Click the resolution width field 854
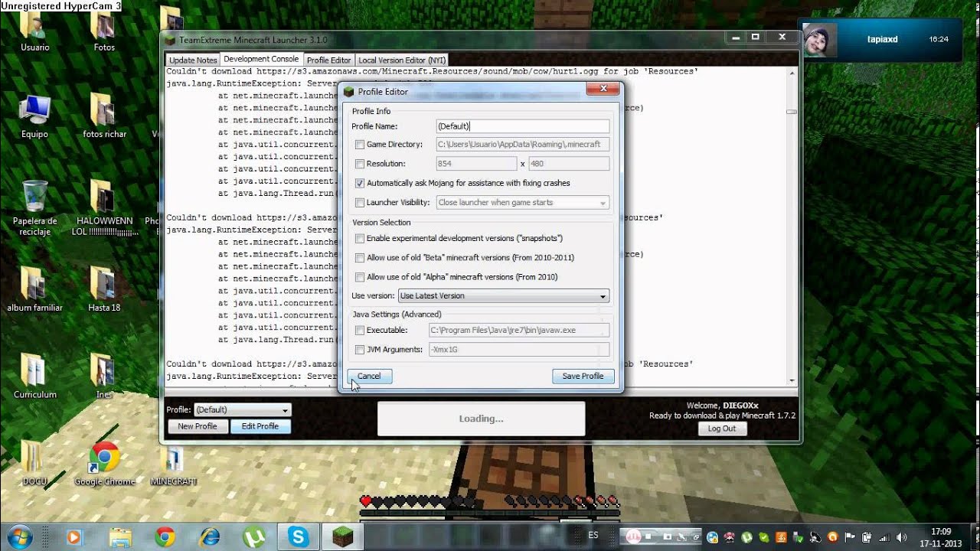 pyautogui.click(x=476, y=164)
